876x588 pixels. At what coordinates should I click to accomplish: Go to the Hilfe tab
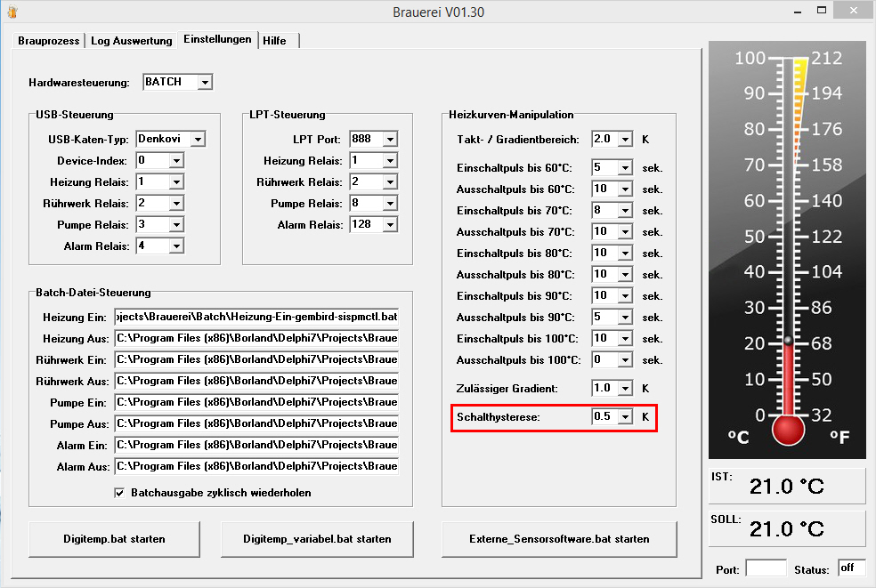[276, 41]
